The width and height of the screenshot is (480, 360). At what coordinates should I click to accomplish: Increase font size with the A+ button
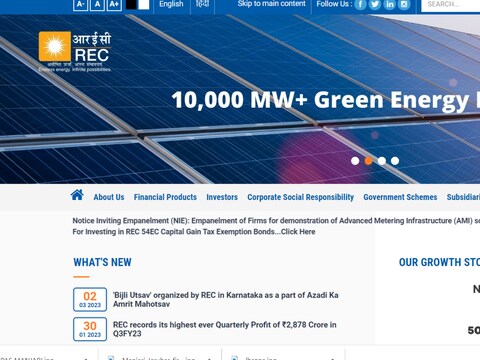click(114, 4)
